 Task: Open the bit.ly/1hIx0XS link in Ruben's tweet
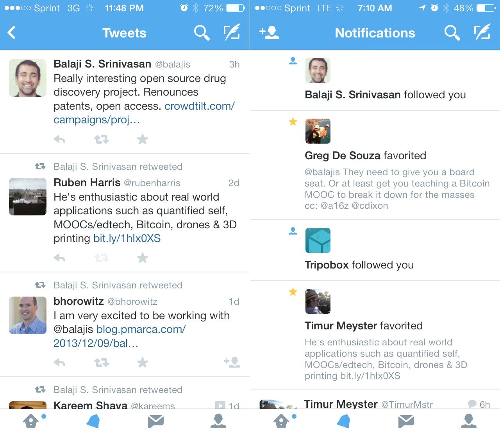(127, 238)
